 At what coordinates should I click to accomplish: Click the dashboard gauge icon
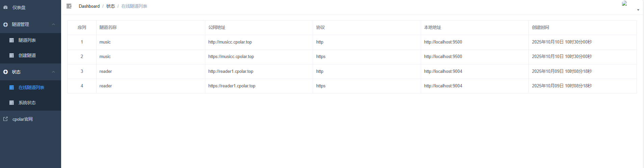pos(5,7)
